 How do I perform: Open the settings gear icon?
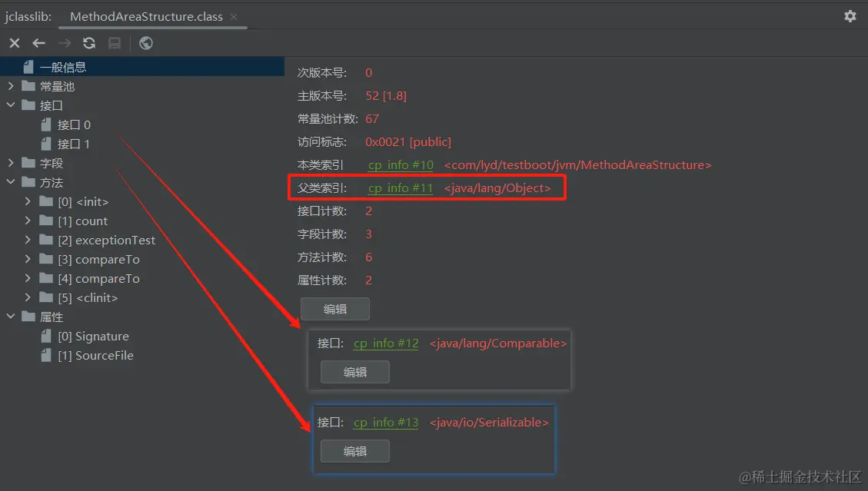850,16
